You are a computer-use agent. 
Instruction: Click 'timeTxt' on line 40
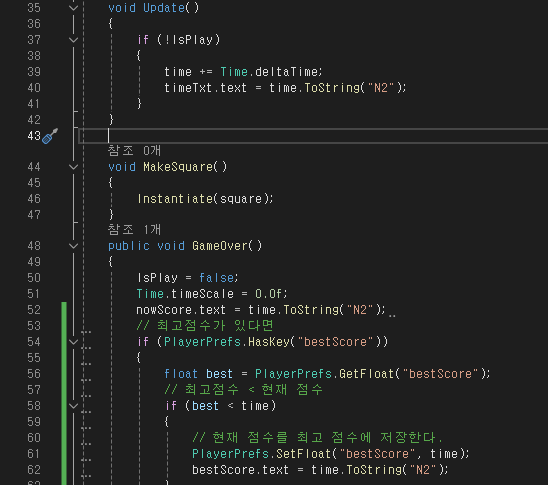[188, 88]
